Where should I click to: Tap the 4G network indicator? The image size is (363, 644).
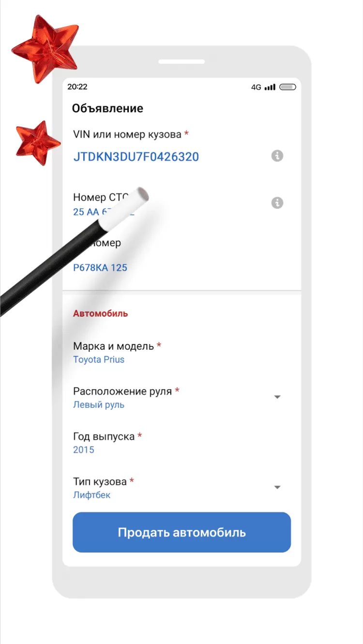point(256,88)
